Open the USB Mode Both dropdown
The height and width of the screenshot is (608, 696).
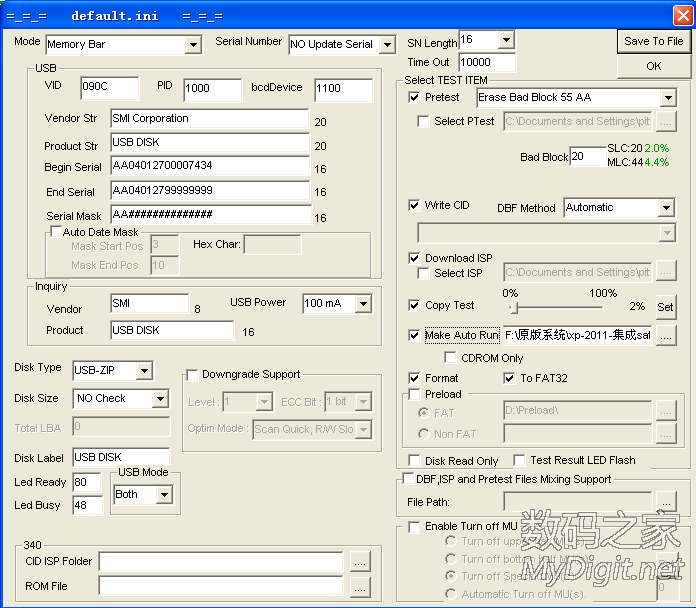coord(143,494)
